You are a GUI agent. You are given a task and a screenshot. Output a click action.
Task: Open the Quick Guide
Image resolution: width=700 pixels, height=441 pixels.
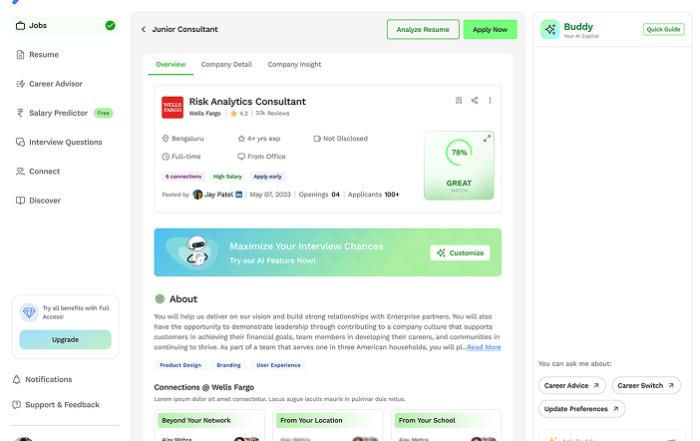click(663, 29)
